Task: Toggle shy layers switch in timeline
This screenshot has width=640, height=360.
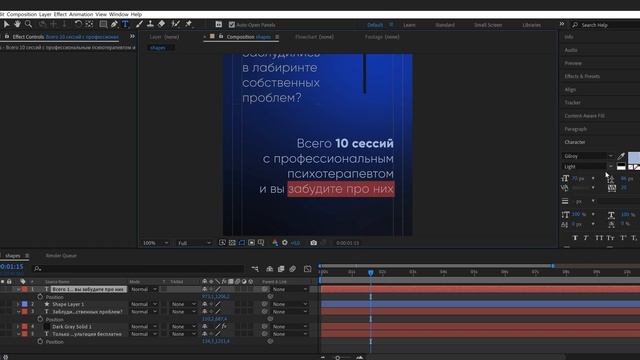Action: click(270, 269)
